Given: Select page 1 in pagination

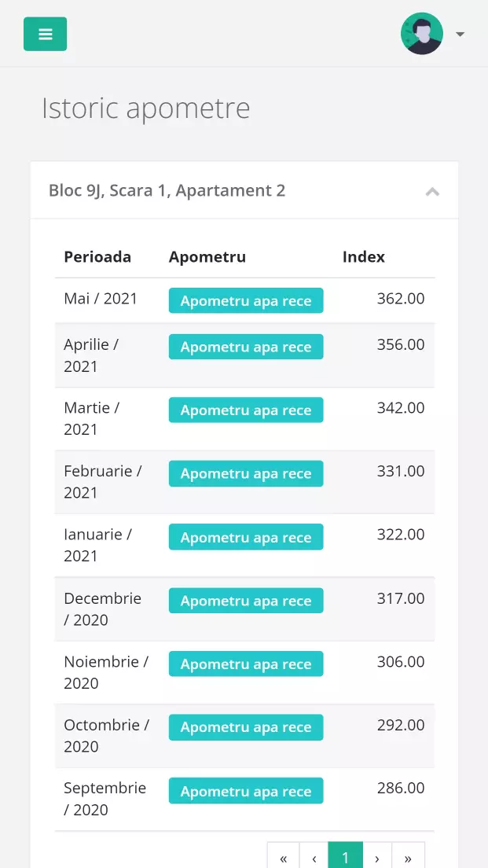Looking at the screenshot, I should [x=345, y=858].
